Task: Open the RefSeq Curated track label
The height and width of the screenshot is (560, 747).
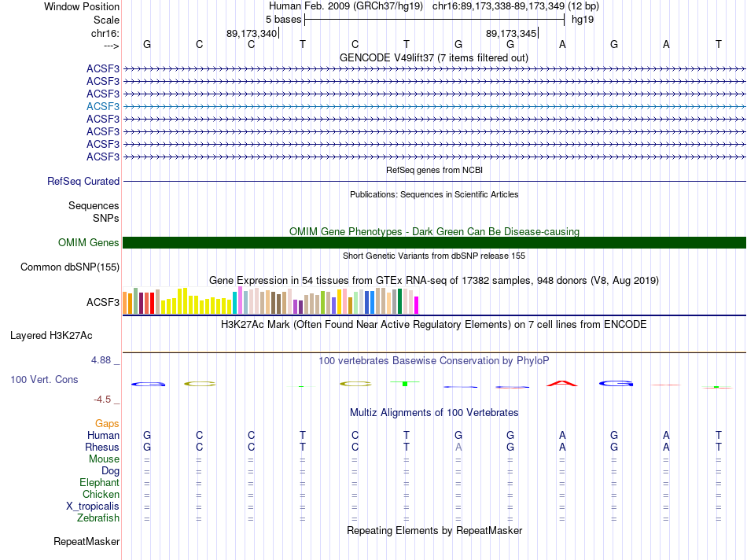Action: [x=83, y=181]
